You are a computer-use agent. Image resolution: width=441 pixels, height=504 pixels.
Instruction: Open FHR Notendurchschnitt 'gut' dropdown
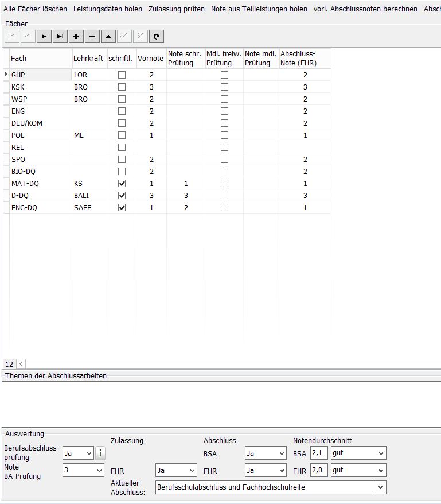358,470
